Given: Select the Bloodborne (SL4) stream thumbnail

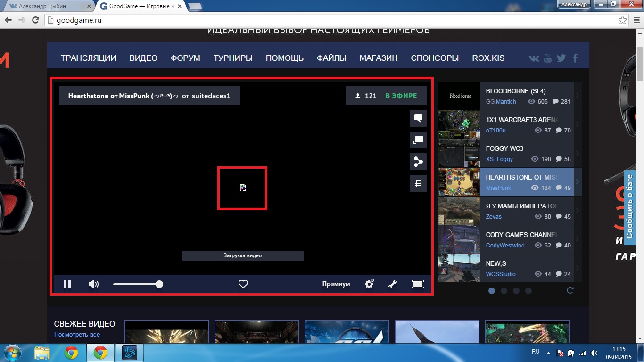Looking at the screenshot, I should [459, 96].
